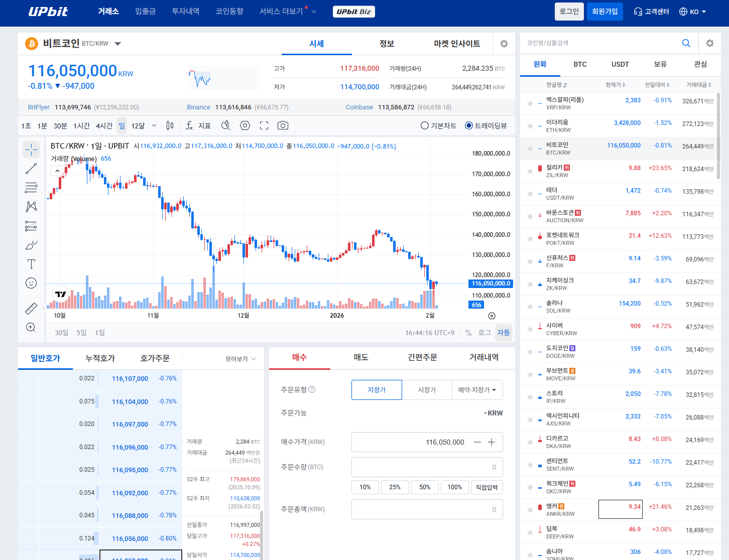Viewport: 729px width, 560px height.
Task: Click the 직접입력 button
Action: [487, 487]
